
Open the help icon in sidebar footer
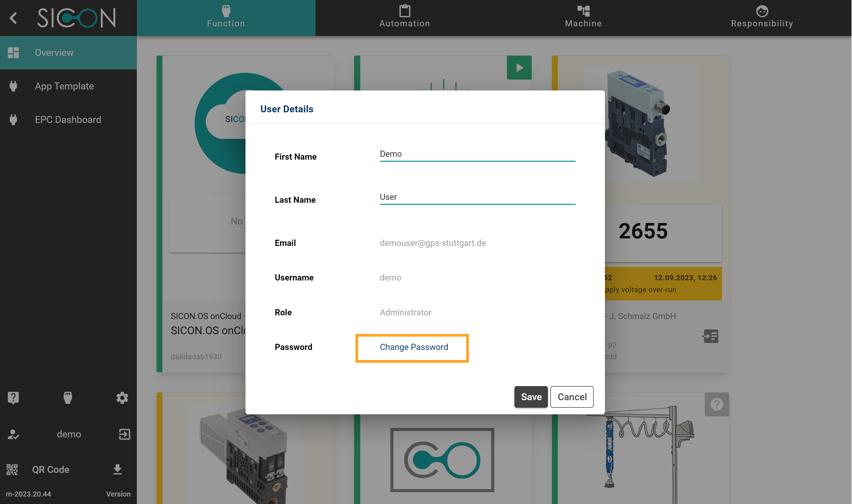(x=13, y=397)
